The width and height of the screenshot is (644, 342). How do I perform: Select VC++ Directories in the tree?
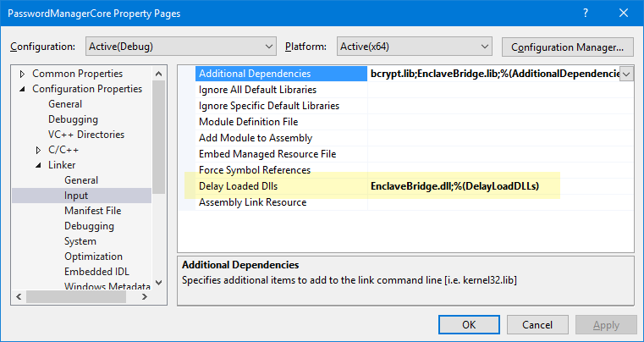[x=85, y=135]
